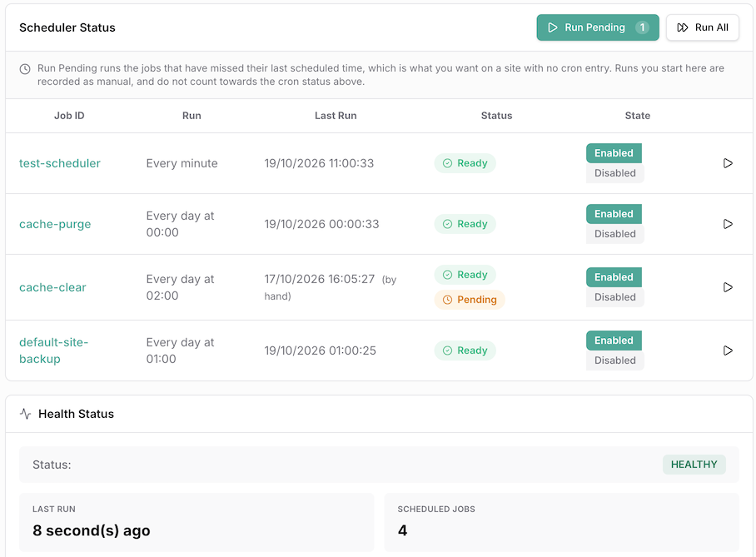Viewport: 756px width, 557px height.
Task: Set cache-purge state to Disabled
Action: [614, 234]
